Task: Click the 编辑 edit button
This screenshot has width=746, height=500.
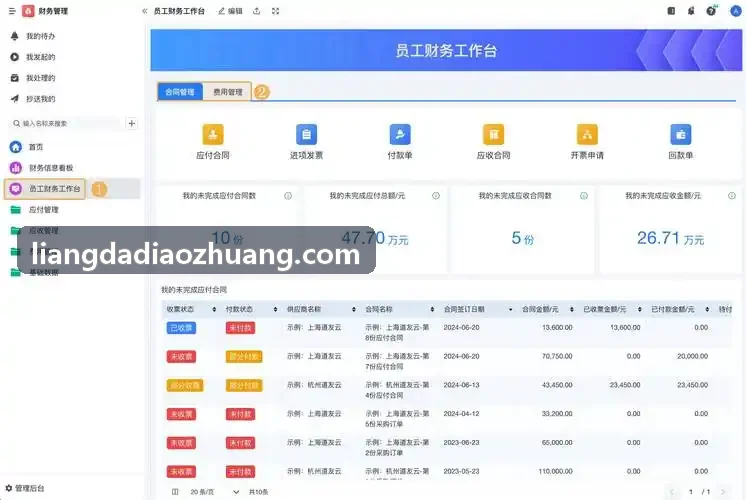Action: point(231,11)
